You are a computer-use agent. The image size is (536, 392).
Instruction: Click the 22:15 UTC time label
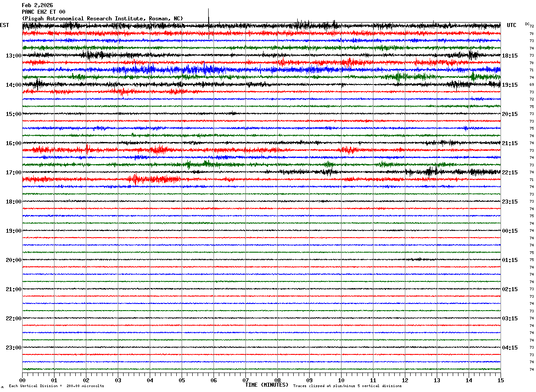pos(510,173)
